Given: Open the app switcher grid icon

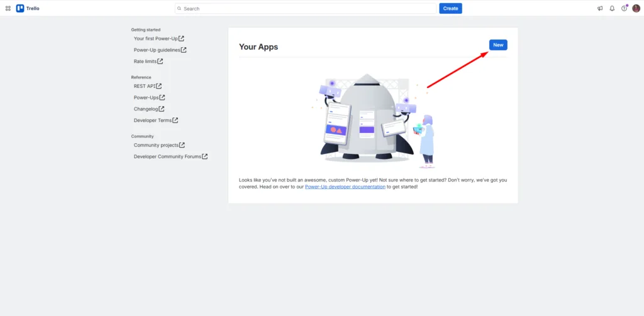Looking at the screenshot, I should 8,8.
